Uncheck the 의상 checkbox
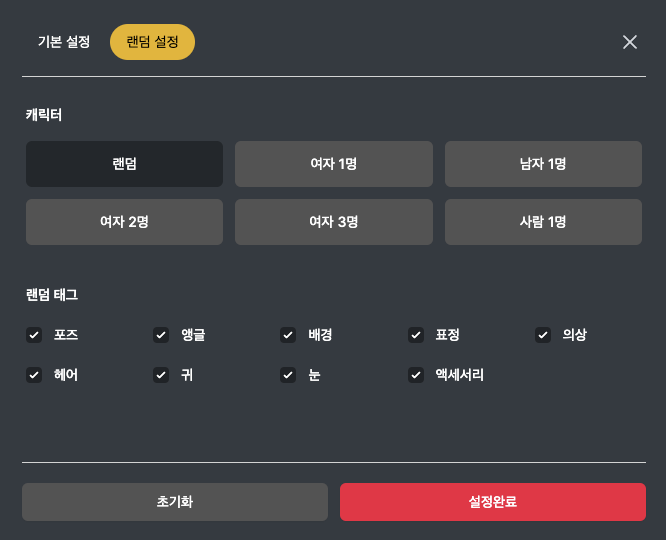This screenshot has height=540, width=666. [x=543, y=335]
